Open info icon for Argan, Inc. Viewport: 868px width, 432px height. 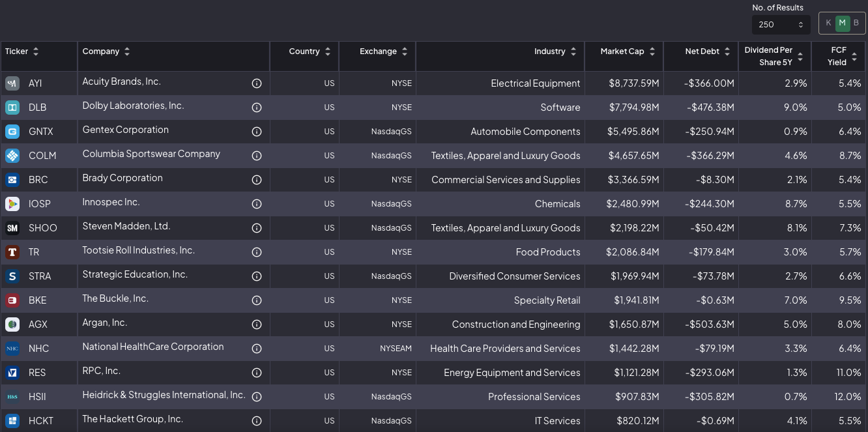(257, 324)
